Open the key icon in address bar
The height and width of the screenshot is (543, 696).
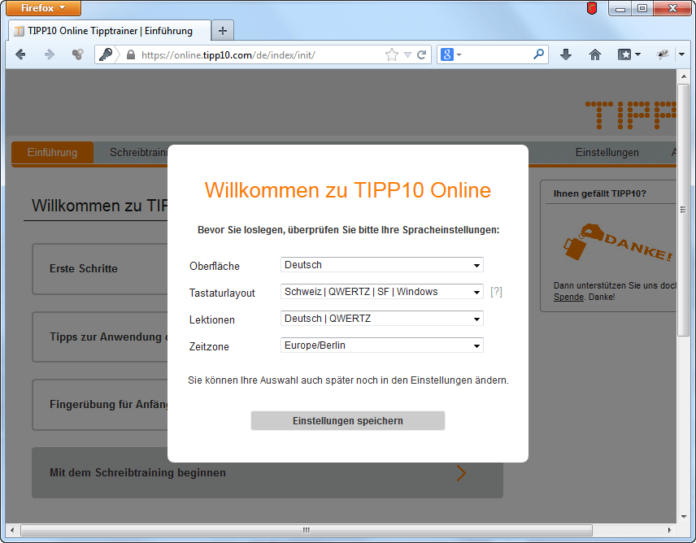click(x=105, y=55)
